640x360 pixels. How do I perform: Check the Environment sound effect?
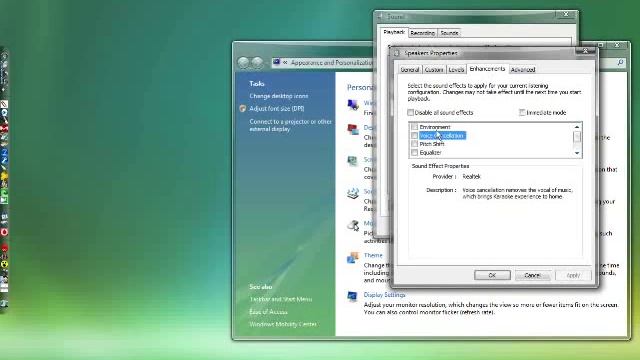point(414,127)
